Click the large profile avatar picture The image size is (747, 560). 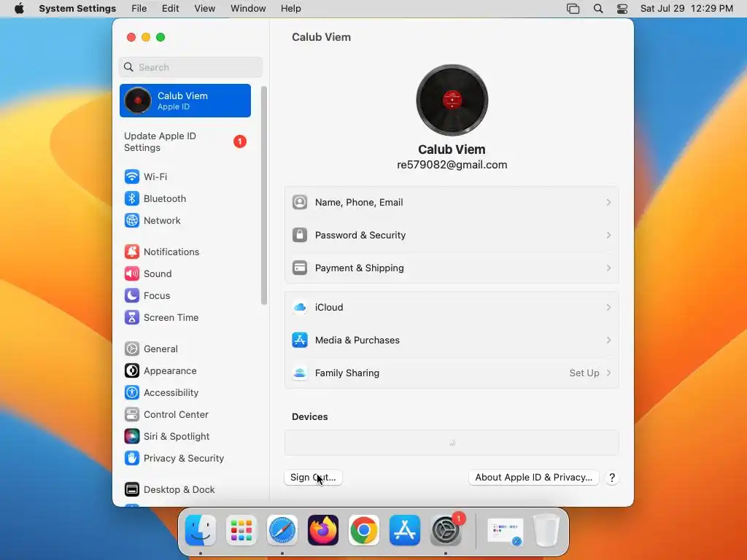coord(452,100)
